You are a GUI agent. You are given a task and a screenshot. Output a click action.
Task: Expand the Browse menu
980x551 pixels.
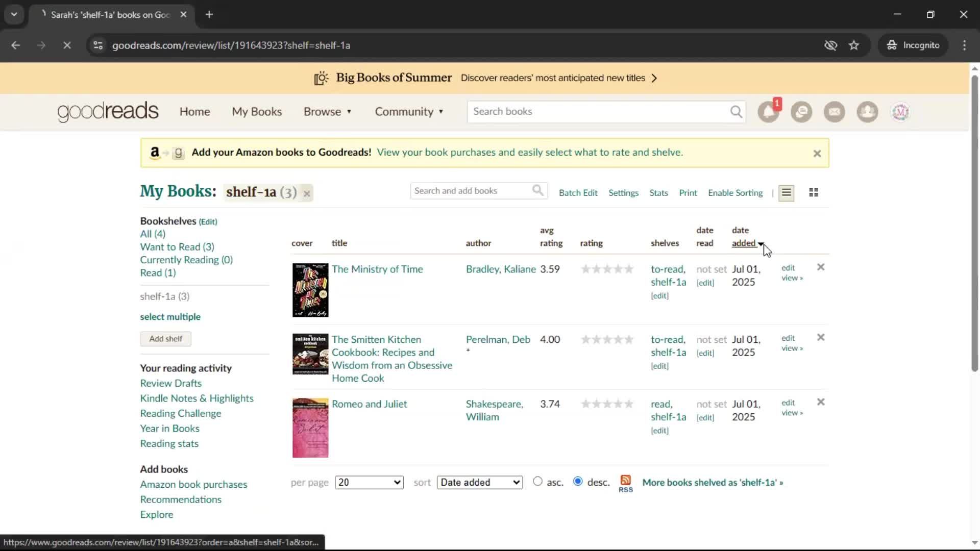(328, 112)
